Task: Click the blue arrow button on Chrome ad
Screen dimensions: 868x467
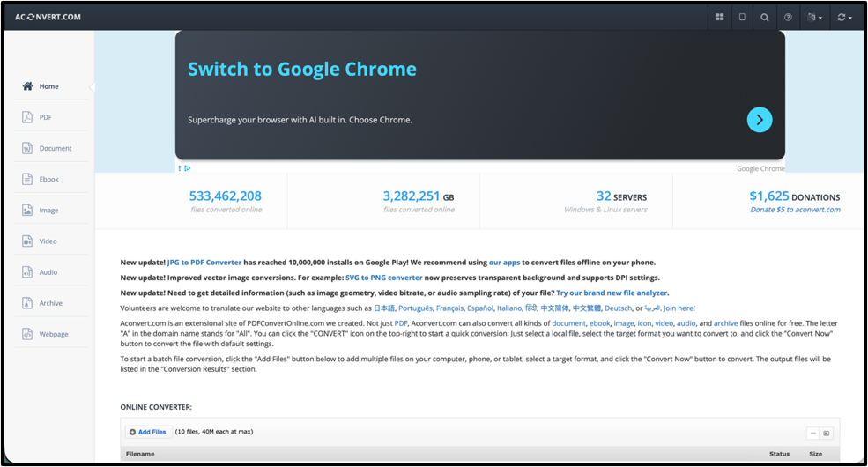Action: 760,120
